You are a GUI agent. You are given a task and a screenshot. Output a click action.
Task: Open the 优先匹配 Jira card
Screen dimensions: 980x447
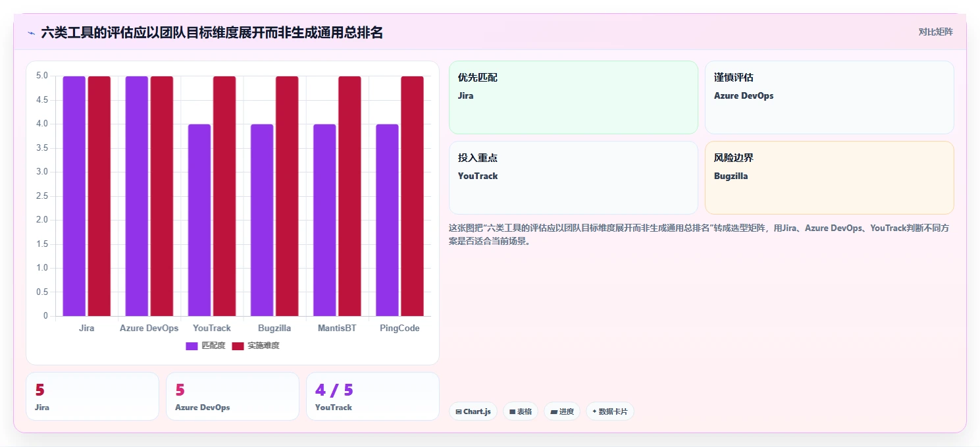pos(573,97)
